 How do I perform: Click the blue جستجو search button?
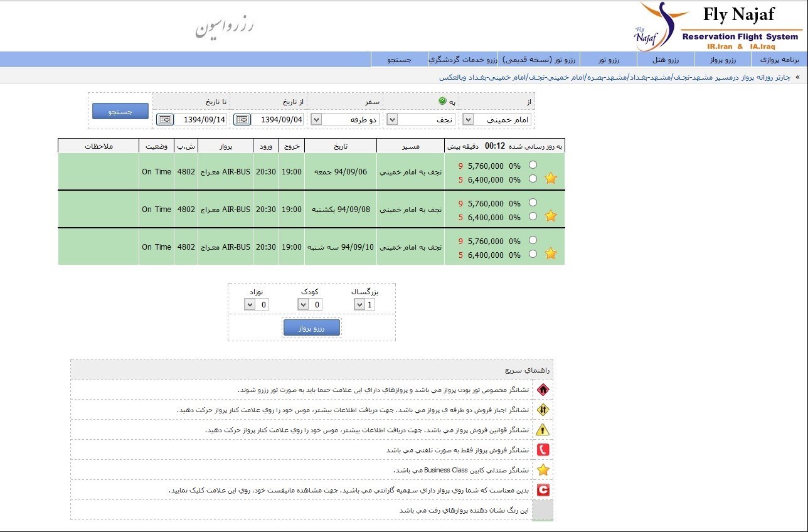click(120, 111)
